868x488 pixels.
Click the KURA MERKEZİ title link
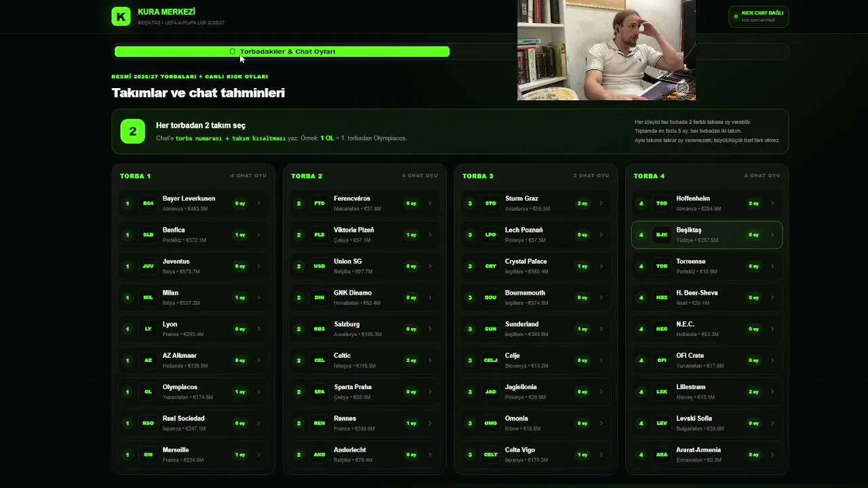[166, 12]
